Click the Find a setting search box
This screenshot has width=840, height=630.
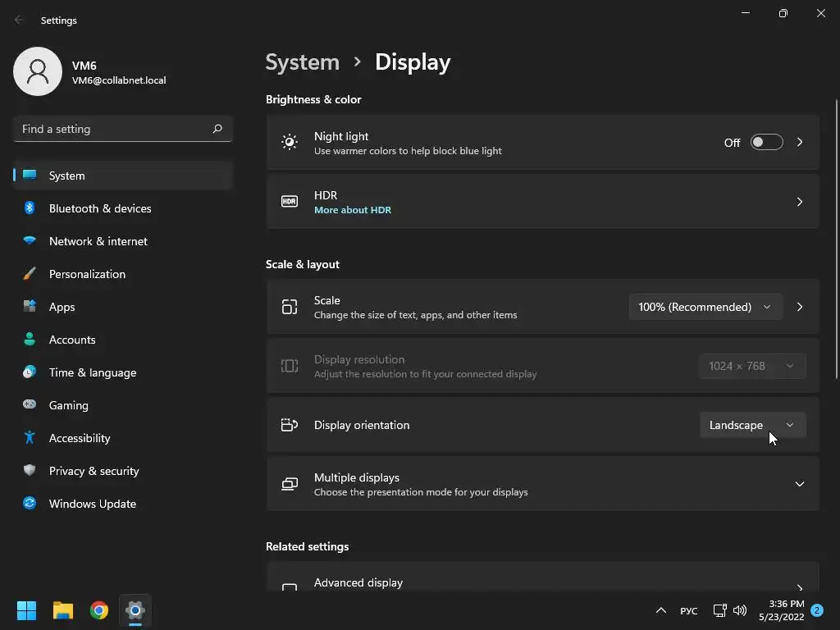tap(123, 129)
